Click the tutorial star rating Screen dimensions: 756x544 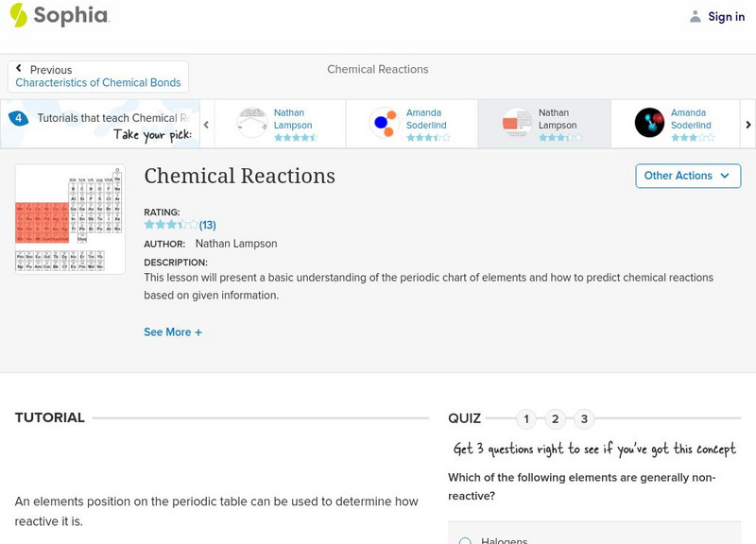click(171, 225)
